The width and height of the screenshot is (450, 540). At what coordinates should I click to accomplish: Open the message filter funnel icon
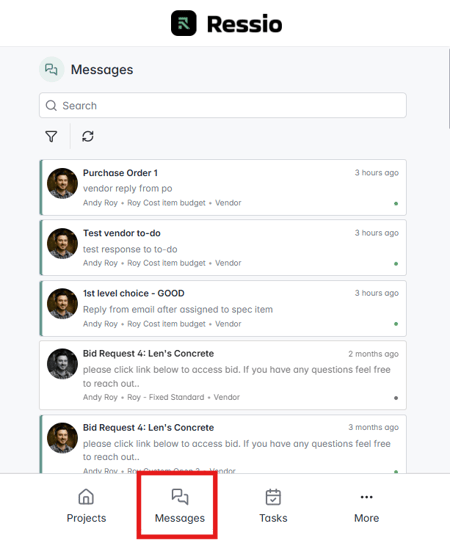[x=51, y=136]
